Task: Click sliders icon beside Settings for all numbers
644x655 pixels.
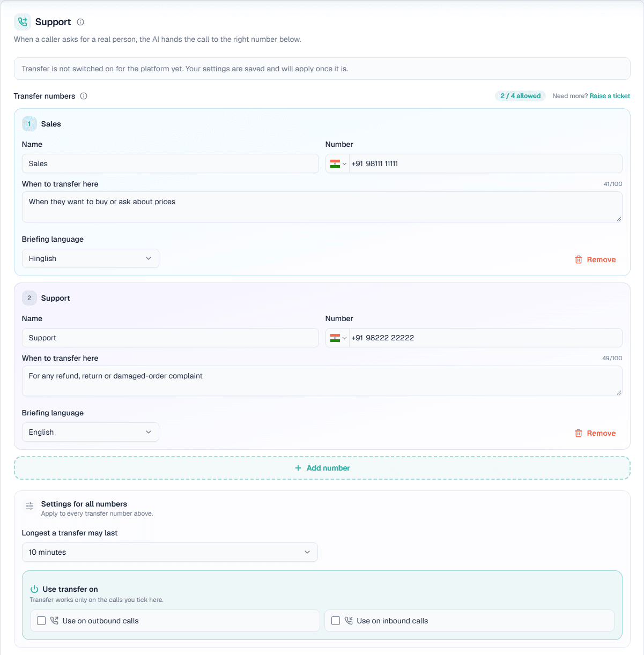Action: [x=29, y=506]
